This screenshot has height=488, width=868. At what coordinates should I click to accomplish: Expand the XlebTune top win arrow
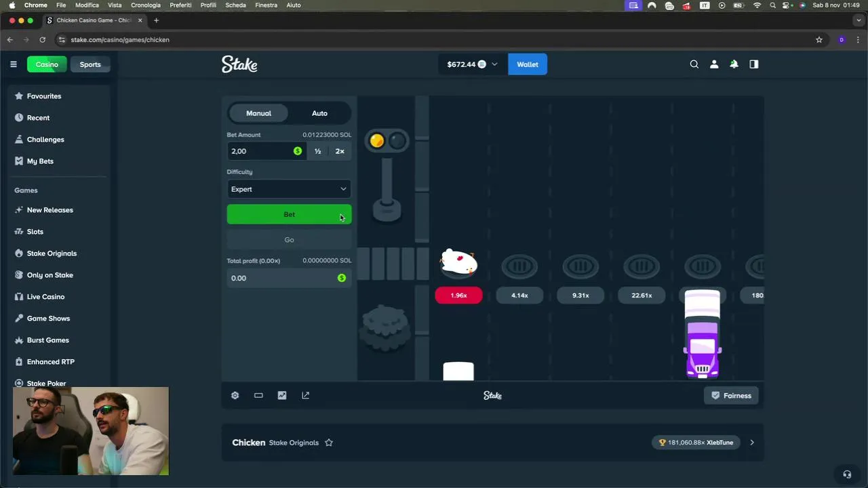(x=752, y=443)
